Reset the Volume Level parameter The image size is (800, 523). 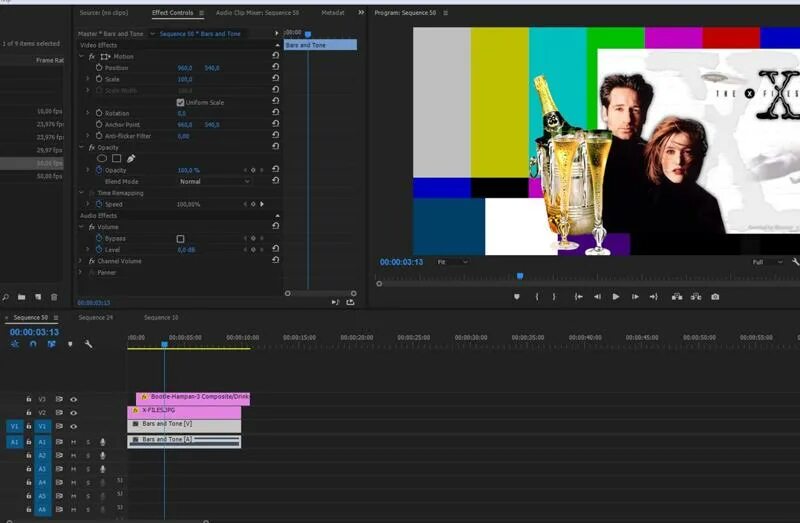click(x=276, y=248)
